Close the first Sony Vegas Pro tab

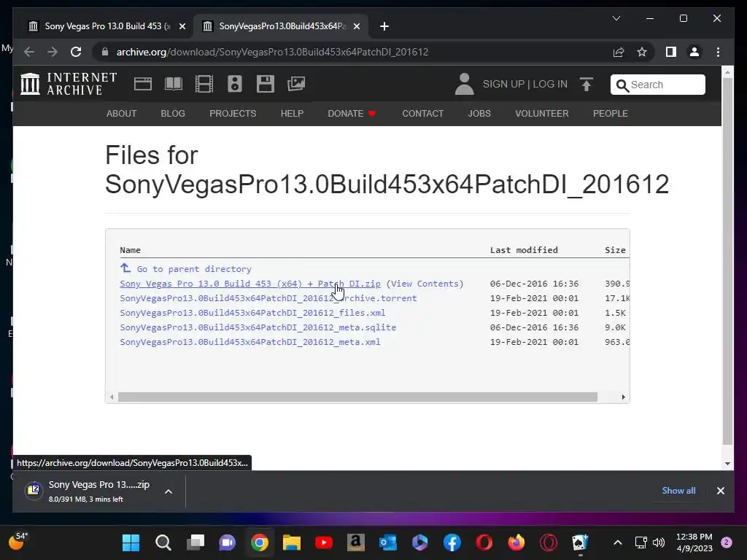[182, 26]
